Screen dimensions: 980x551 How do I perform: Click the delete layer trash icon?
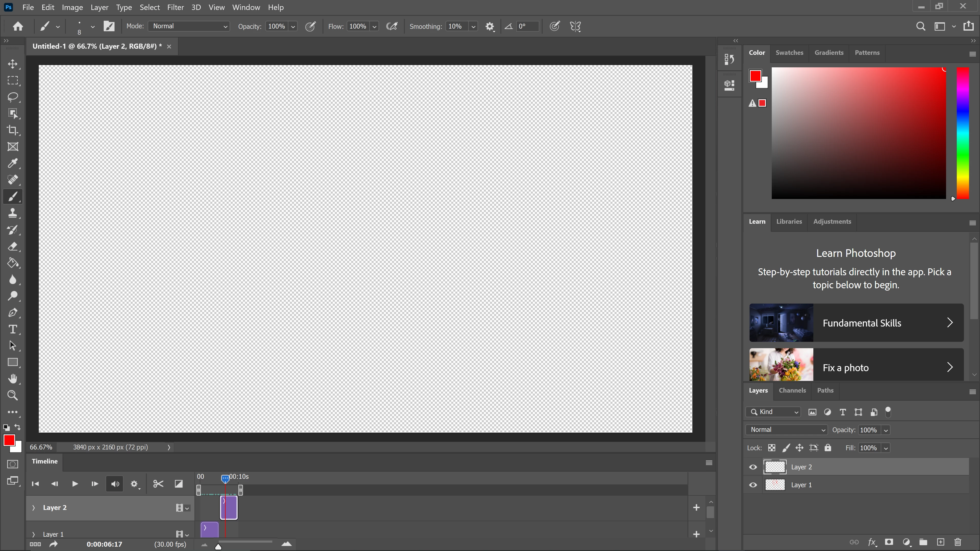pyautogui.click(x=958, y=542)
